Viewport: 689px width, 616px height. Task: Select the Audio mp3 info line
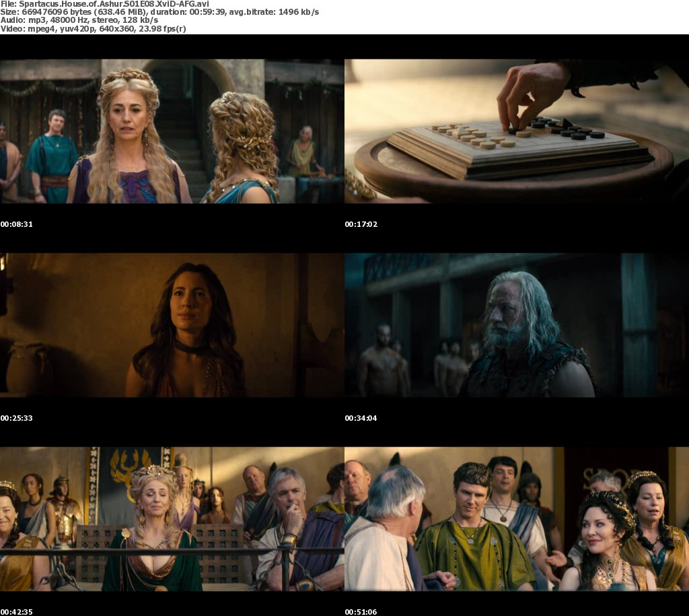click(79, 20)
